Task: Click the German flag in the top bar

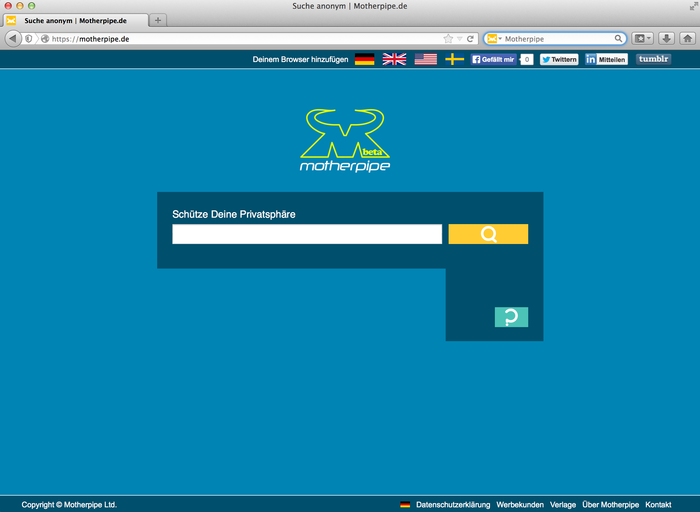Action: pyautogui.click(x=364, y=59)
